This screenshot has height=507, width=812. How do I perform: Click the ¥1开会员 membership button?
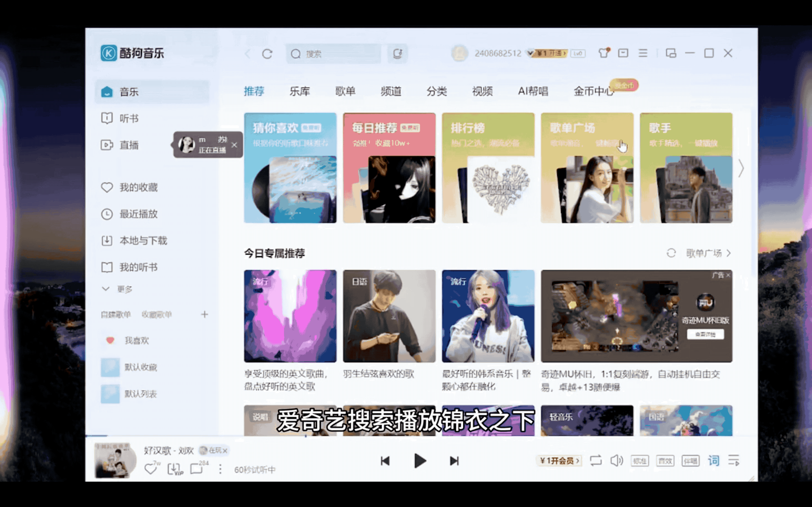coord(559,461)
